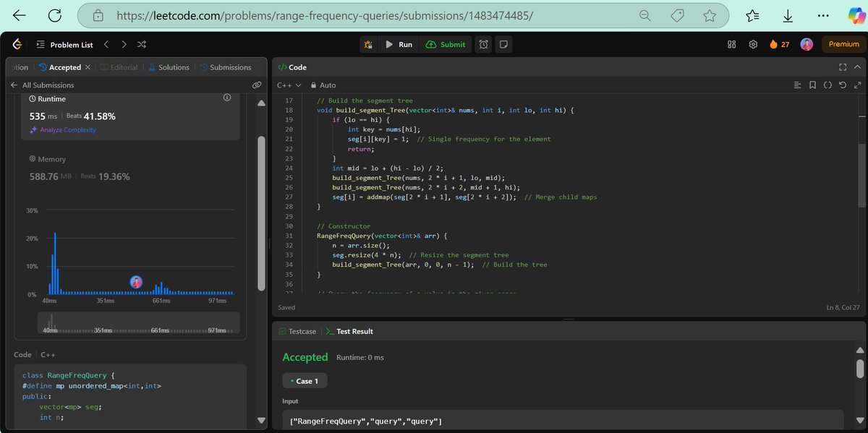
Task: Select the Test Result tab
Action: pos(349,331)
